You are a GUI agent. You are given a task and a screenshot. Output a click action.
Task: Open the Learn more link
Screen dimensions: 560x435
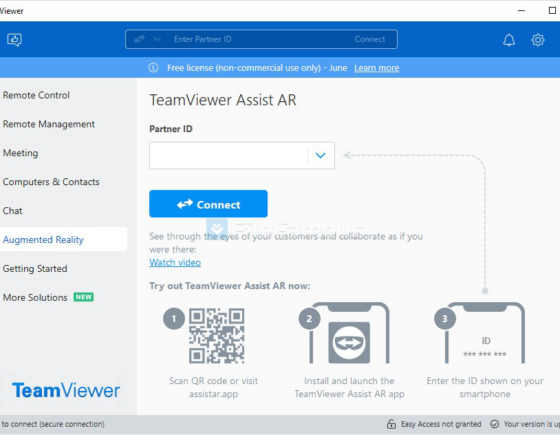376,68
